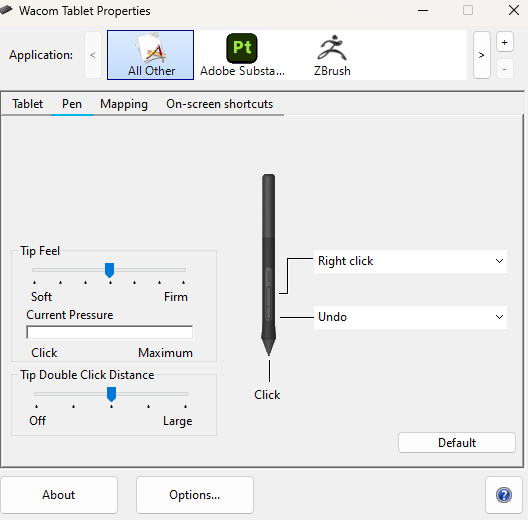Add an application with the plus button
528x520 pixels.
[x=504, y=42]
